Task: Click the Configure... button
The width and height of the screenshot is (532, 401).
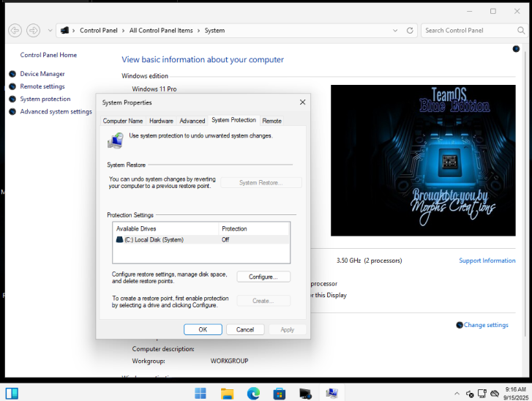Action: 263,277
